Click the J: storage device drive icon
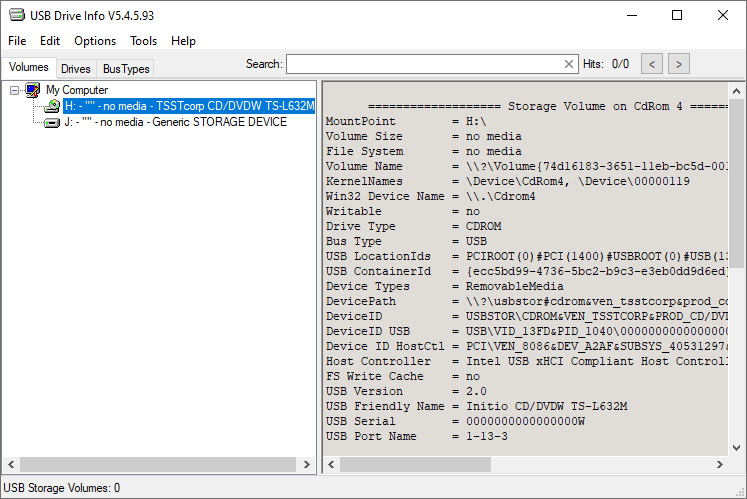Viewport: 747px width, 499px height. tap(52, 122)
